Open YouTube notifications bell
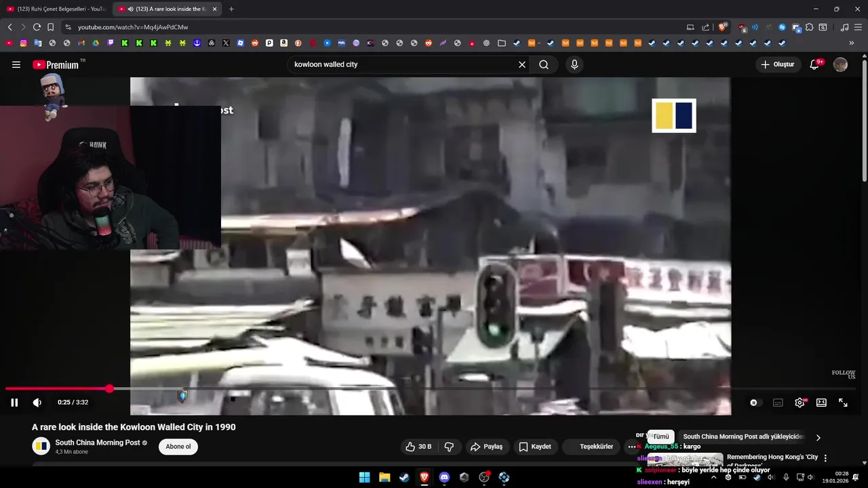 click(x=815, y=64)
